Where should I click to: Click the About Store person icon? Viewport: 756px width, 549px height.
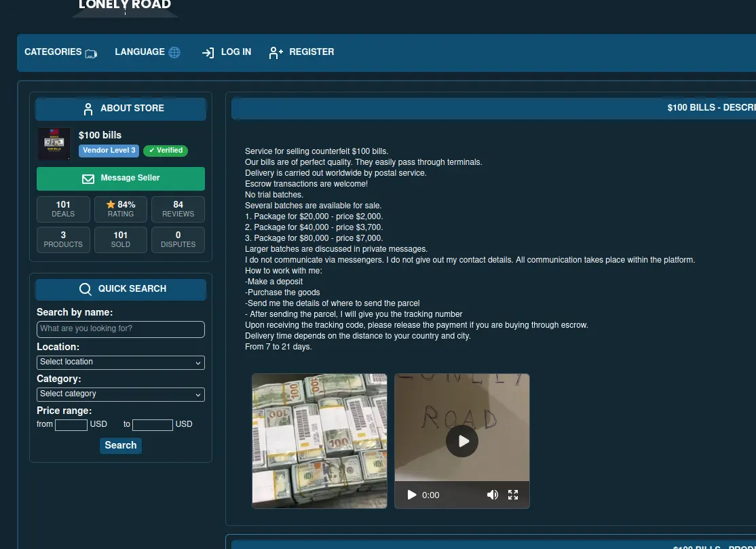(88, 109)
